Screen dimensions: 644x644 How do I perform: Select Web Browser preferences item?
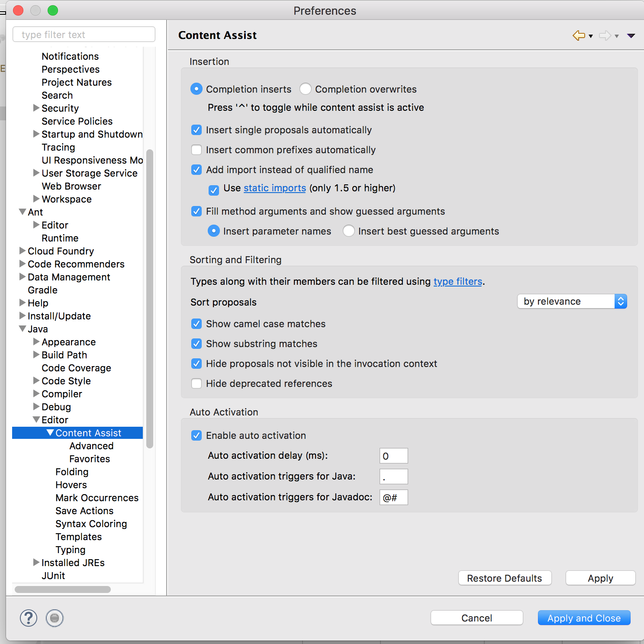pyautogui.click(x=71, y=186)
